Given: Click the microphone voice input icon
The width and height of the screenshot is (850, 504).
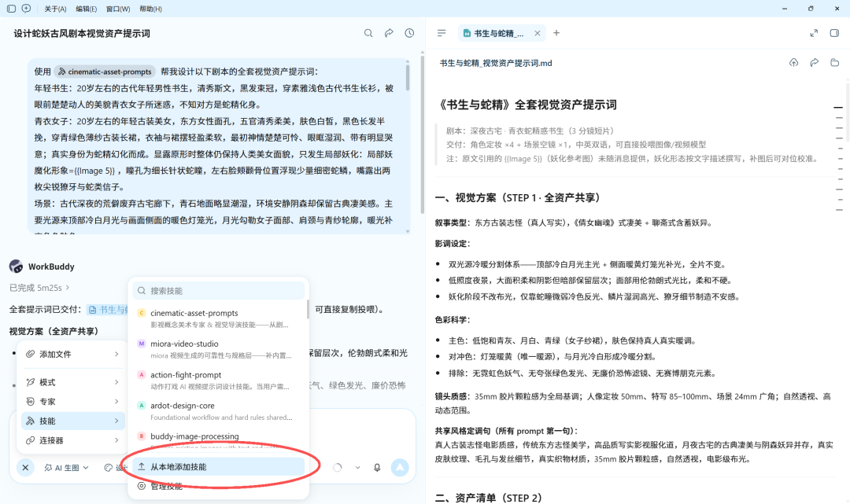Looking at the screenshot, I should 377,468.
